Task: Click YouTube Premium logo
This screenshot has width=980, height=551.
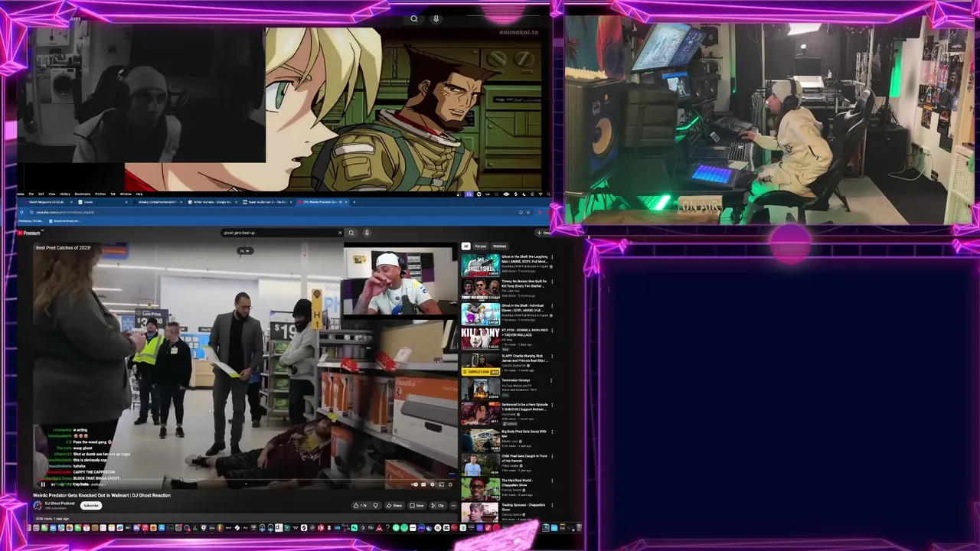Action: pyautogui.click(x=29, y=233)
